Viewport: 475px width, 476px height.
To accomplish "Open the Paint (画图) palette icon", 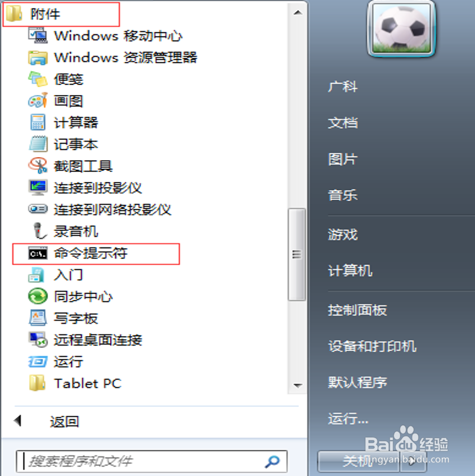I will 38,100.
